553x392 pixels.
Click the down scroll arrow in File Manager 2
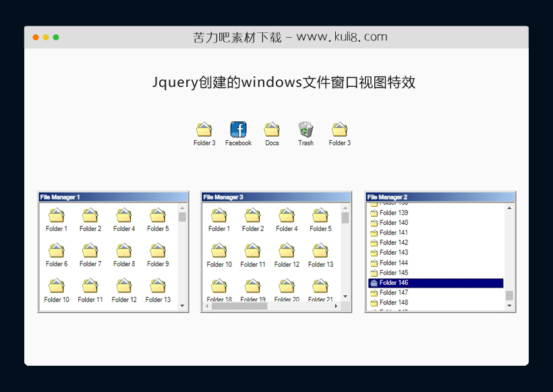(510, 306)
